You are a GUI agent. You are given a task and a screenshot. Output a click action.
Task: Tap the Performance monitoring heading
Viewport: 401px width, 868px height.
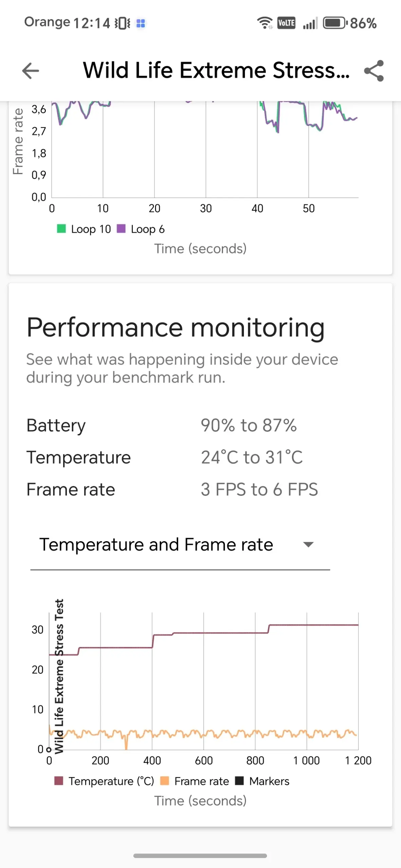175,328
